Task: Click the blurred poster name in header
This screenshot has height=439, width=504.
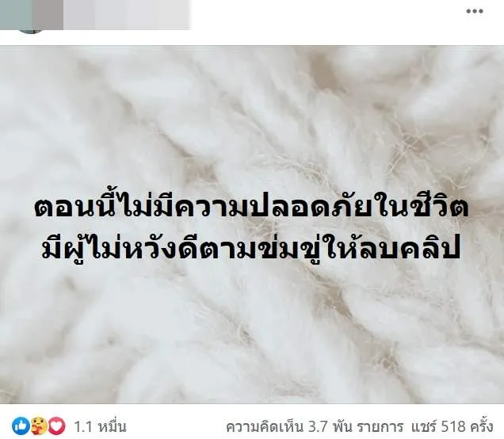Action: click(x=127, y=14)
